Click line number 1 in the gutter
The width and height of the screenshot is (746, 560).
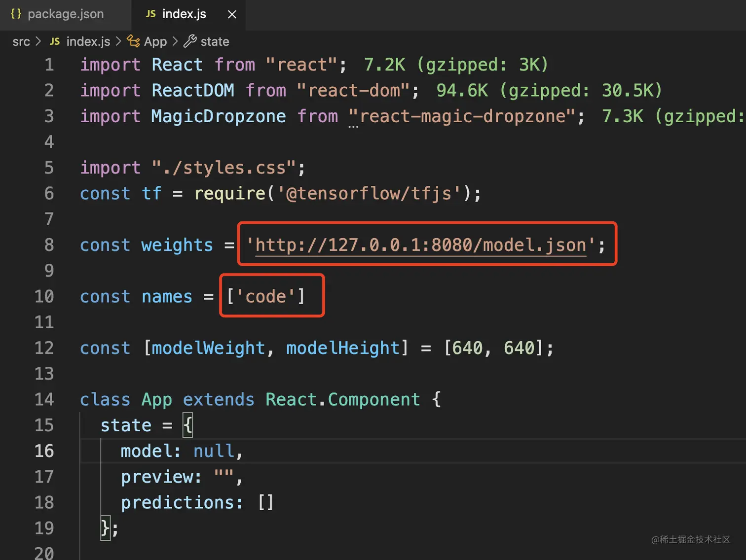click(x=49, y=65)
